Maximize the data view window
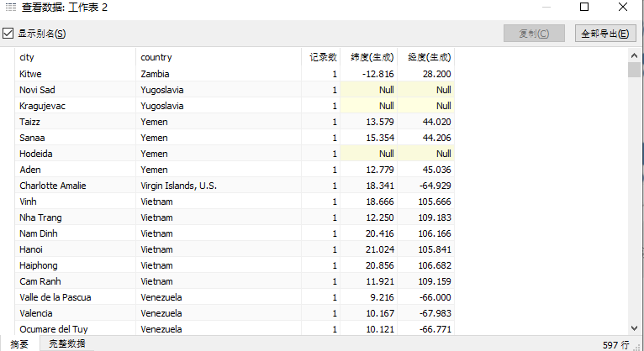This screenshot has height=351, width=644. (584, 8)
